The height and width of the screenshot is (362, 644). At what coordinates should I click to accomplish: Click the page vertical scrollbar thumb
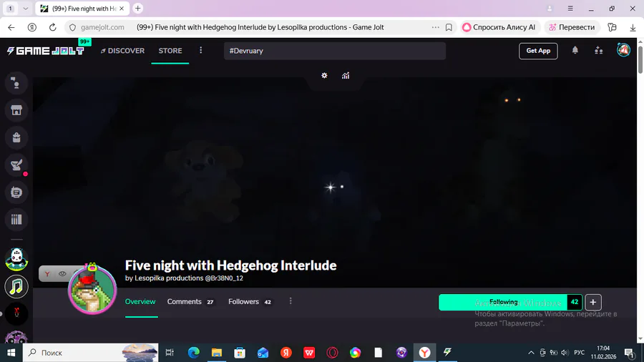pyautogui.click(x=640, y=59)
